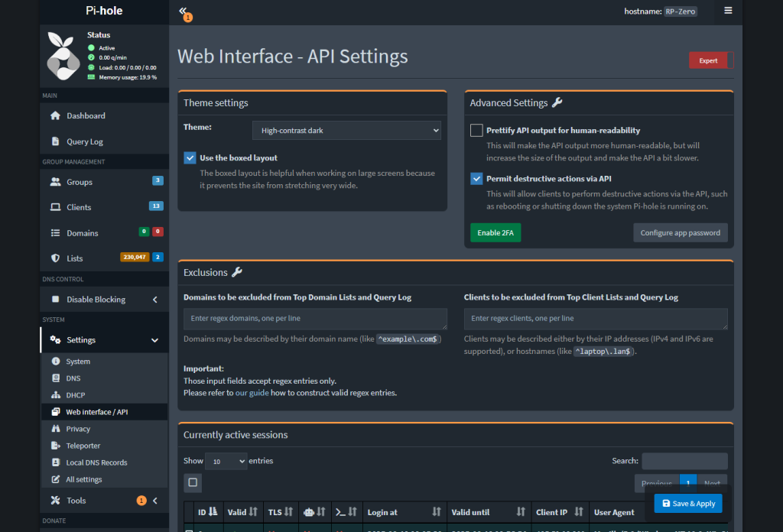
Task: Go to Local DNS Records
Action: [96, 462]
